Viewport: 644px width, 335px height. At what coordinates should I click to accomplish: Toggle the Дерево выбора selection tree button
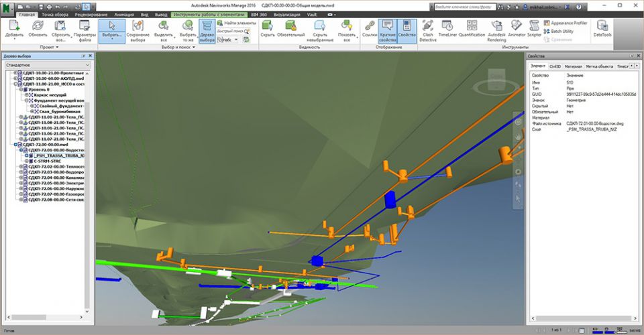tap(207, 31)
